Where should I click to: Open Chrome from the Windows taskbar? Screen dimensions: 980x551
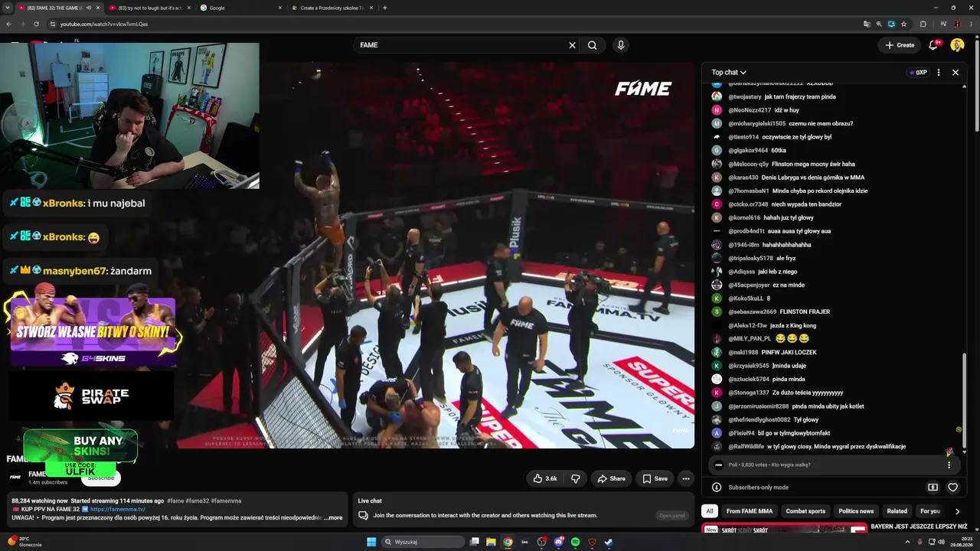tap(508, 542)
